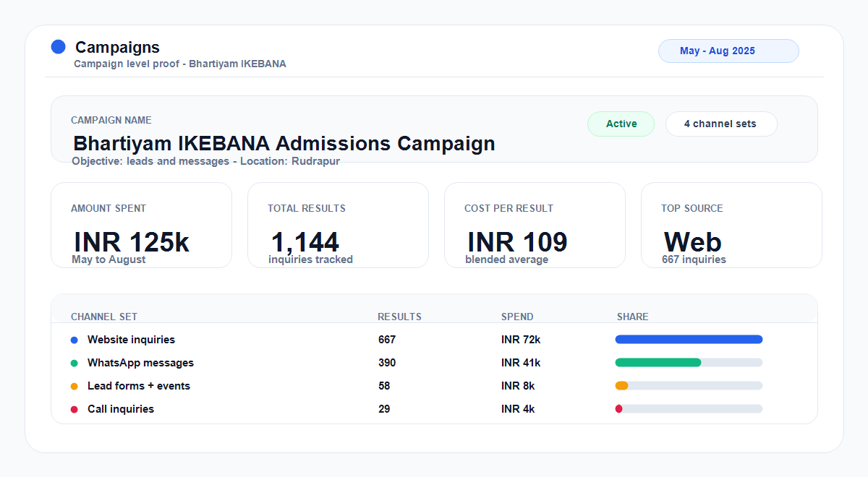Click the Active status badge
The width and height of the screenshot is (868, 477).
coord(621,124)
